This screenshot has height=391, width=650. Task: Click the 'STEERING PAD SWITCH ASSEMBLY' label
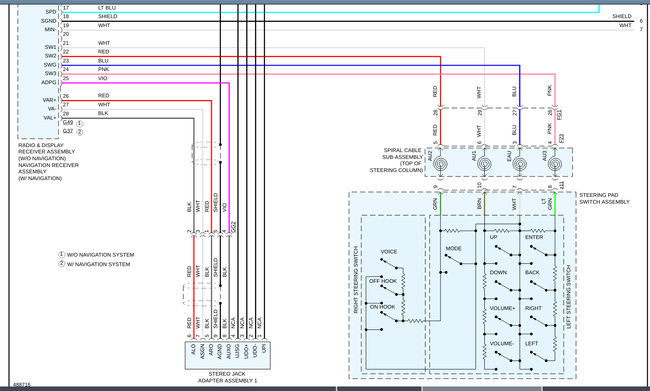tap(604, 198)
